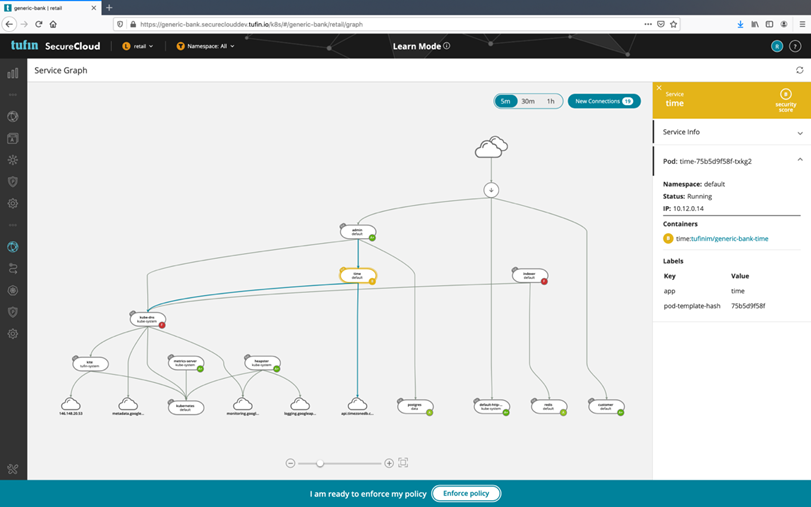Select the kube-dns service node
Image resolution: width=811 pixels, height=507 pixels.
147,319
